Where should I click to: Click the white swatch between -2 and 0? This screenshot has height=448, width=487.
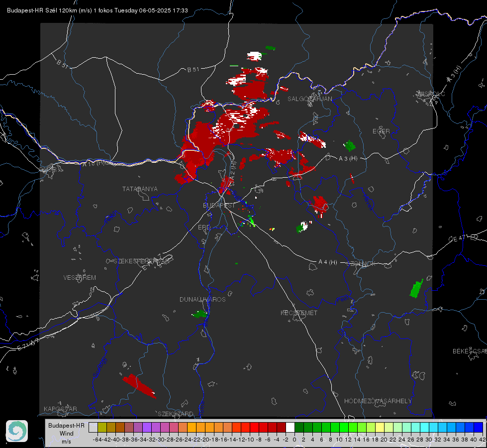(290, 427)
